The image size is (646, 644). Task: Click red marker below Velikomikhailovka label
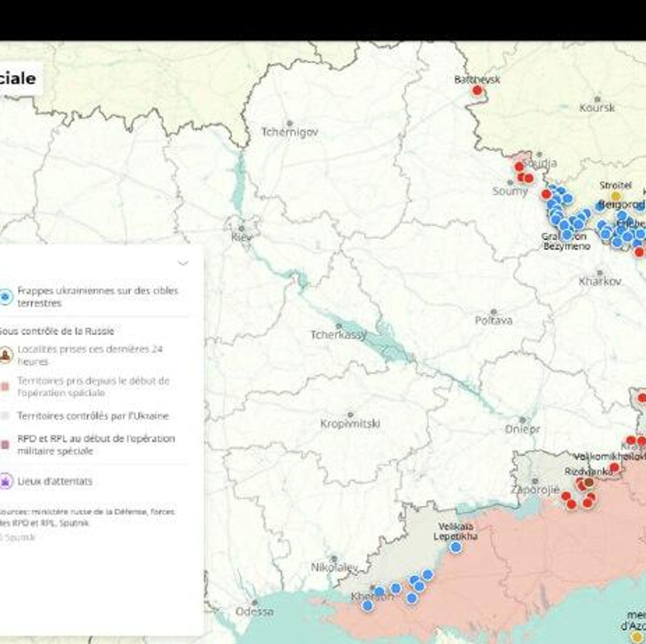614,467
